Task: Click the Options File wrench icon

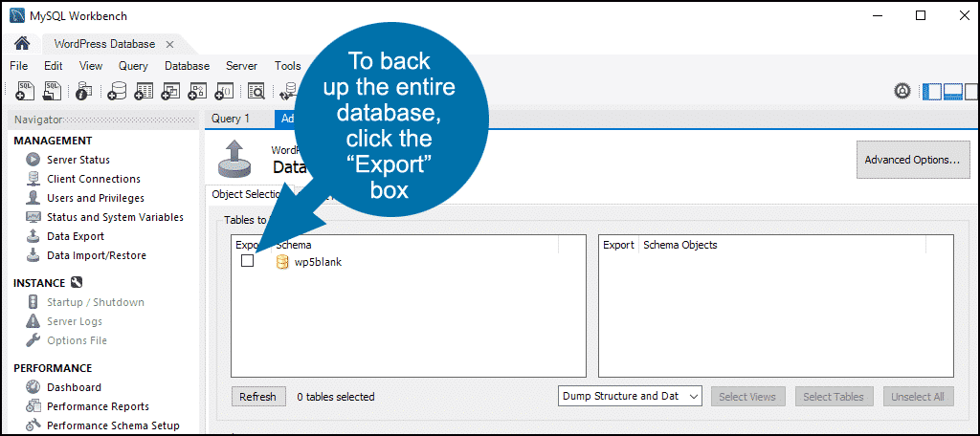Action: pos(33,340)
